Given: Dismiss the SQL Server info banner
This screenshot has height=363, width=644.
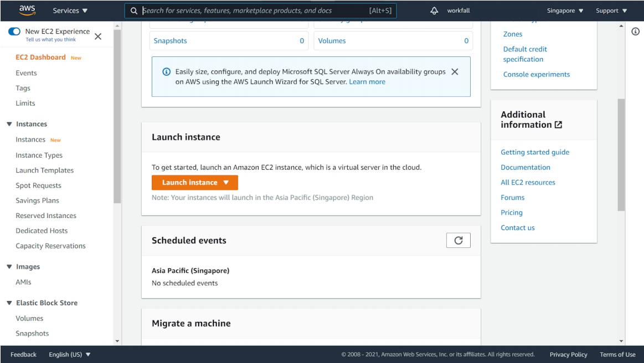Looking at the screenshot, I should click(x=455, y=72).
